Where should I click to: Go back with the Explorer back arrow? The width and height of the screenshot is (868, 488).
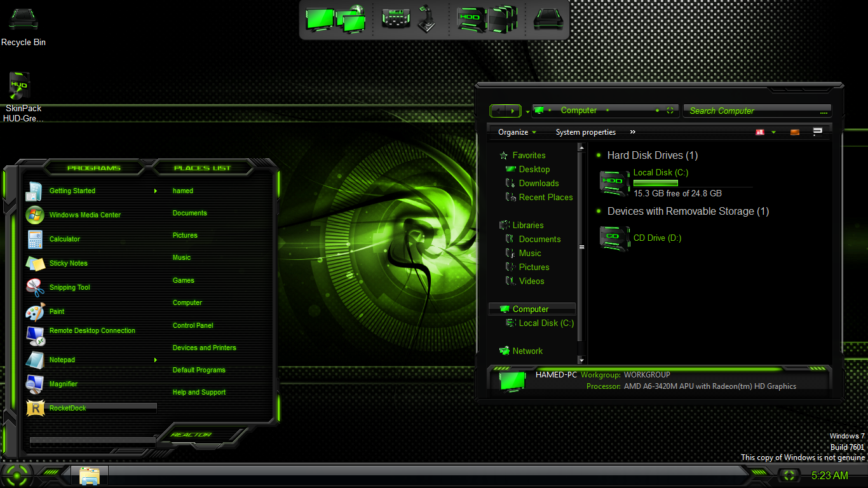[498, 111]
